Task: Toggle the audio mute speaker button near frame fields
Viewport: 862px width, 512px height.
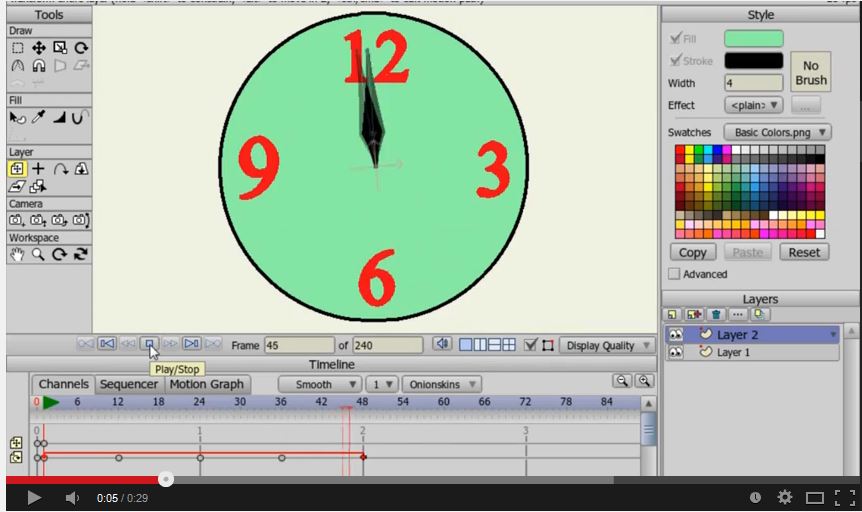Action: [442, 345]
